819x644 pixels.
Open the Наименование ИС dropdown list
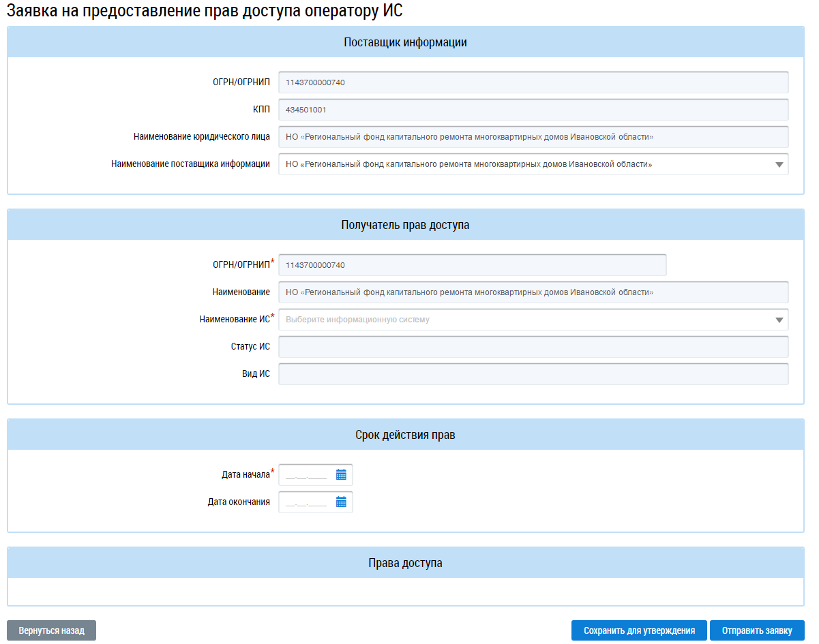click(779, 320)
